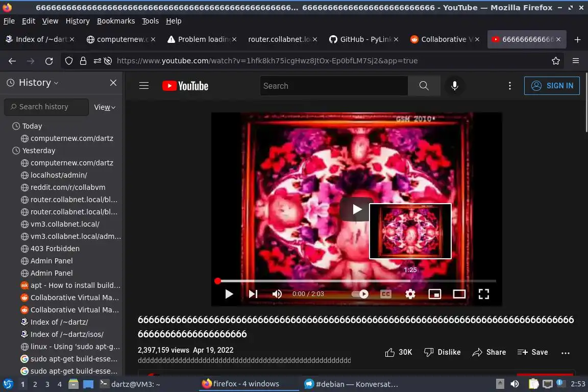Focus the Search history field
Screen dimensions: 588x392
(46, 107)
